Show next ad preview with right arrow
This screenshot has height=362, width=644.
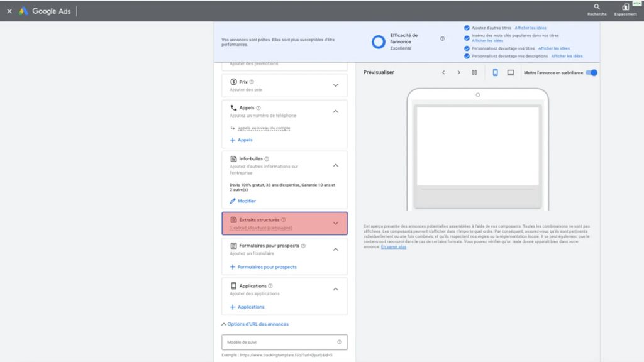coord(458,73)
